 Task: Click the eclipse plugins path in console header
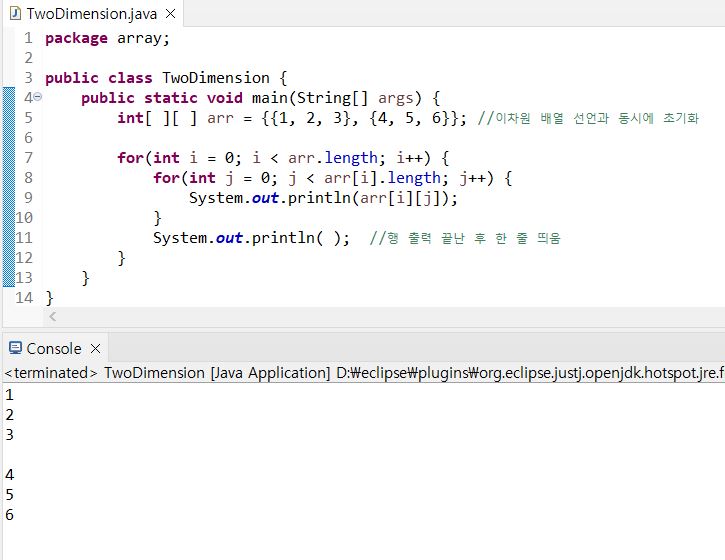click(x=530, y=373)
